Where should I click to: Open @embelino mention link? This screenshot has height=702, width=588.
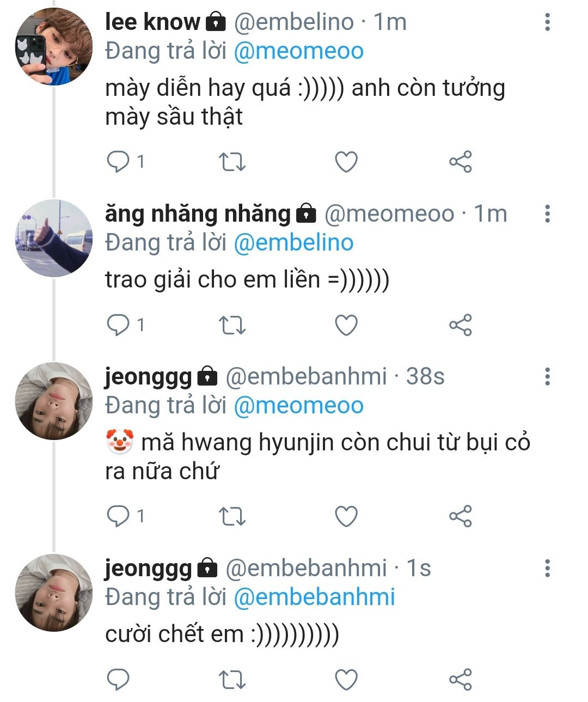[293, 243]
